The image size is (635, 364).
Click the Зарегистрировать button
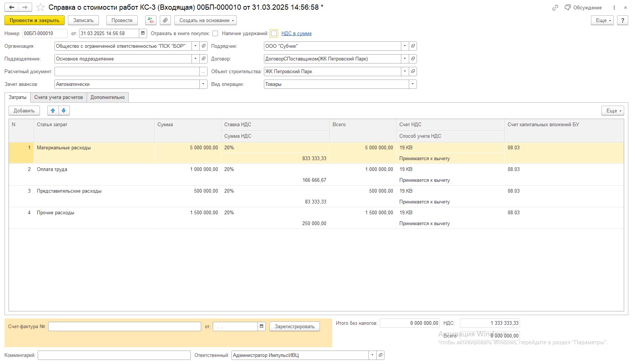coord(295,326)
